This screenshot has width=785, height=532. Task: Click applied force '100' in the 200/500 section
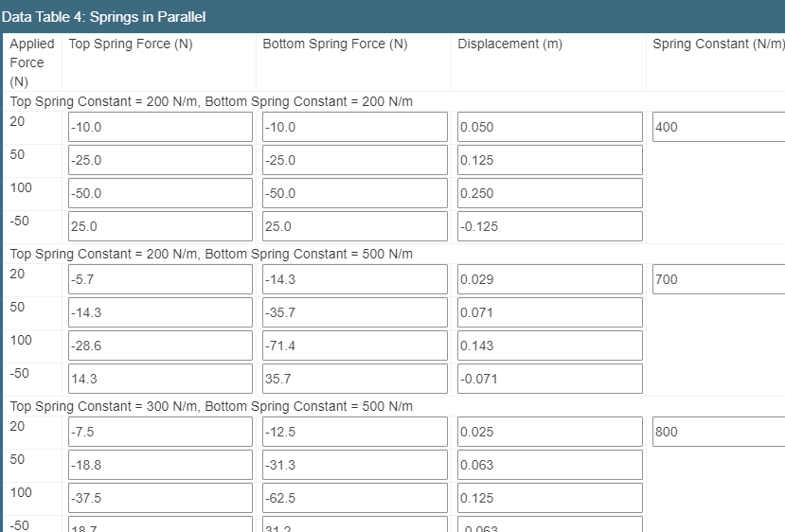(x=21, y=341)
